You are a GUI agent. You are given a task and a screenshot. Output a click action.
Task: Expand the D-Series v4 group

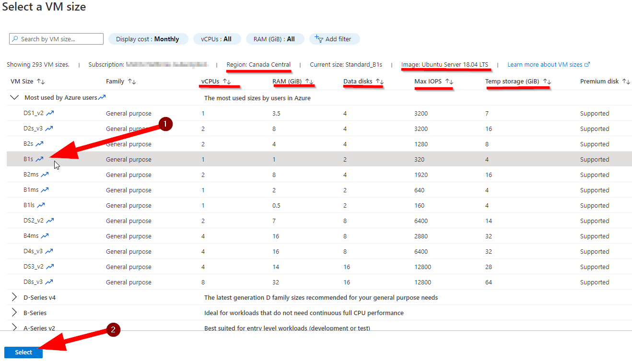(x=14, y=297)
